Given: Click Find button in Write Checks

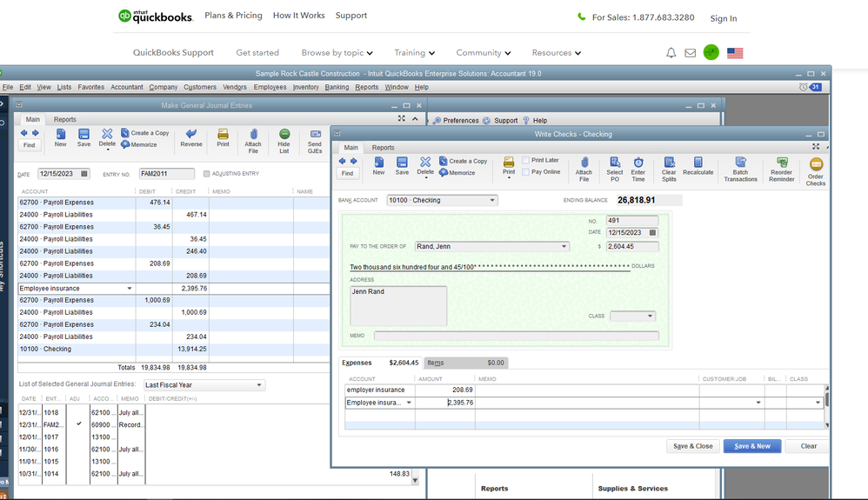Looking at the screenshot, I should tap(347, 173).
